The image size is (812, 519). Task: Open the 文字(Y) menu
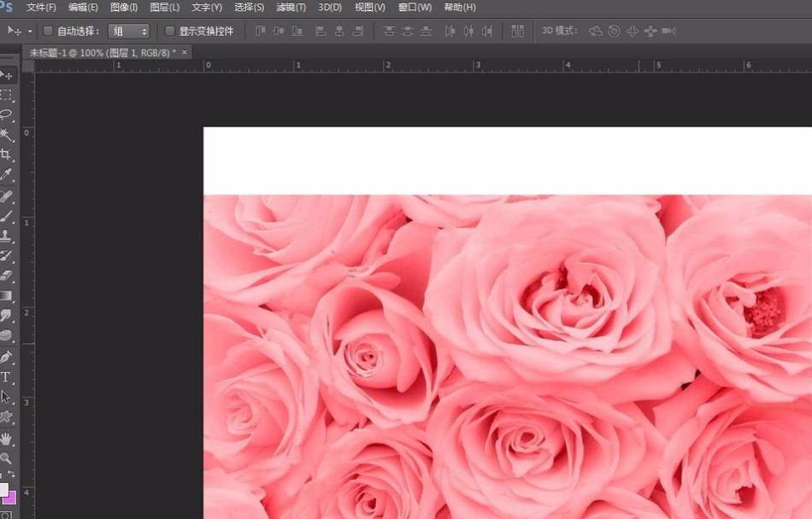(207, 7)
